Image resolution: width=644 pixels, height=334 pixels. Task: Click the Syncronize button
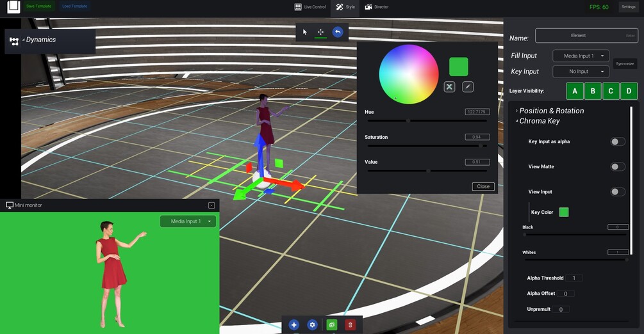point(625,64)
